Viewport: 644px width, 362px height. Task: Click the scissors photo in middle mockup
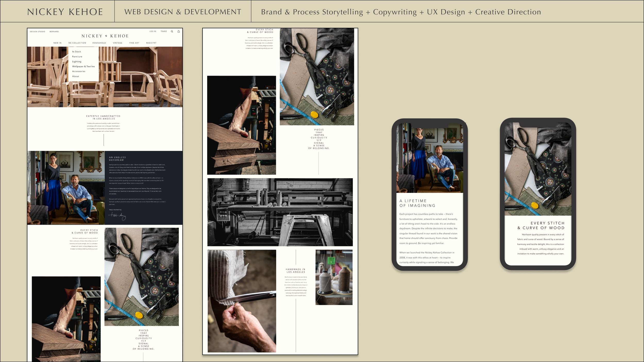click(x=317, y=77)
